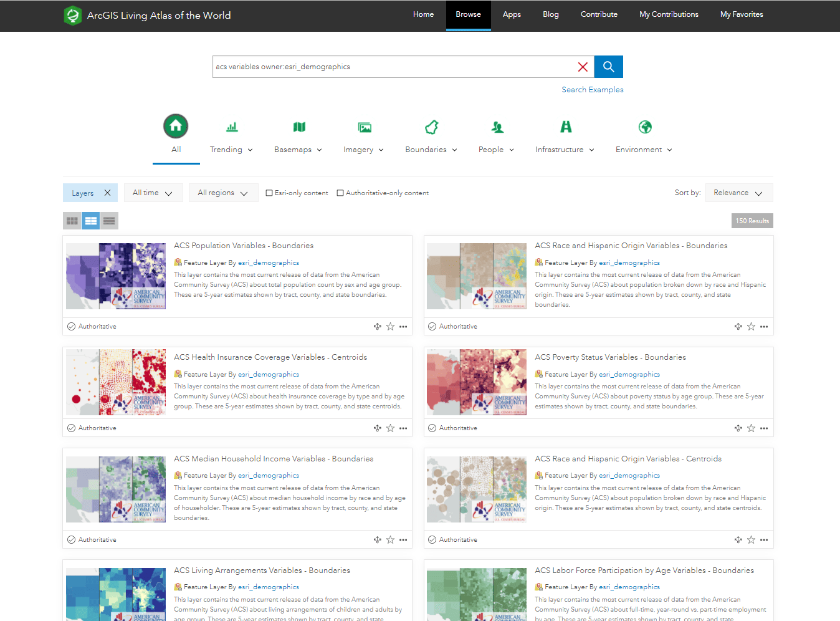Open the ACS Population Variables map thumbnail

point(116,276)
